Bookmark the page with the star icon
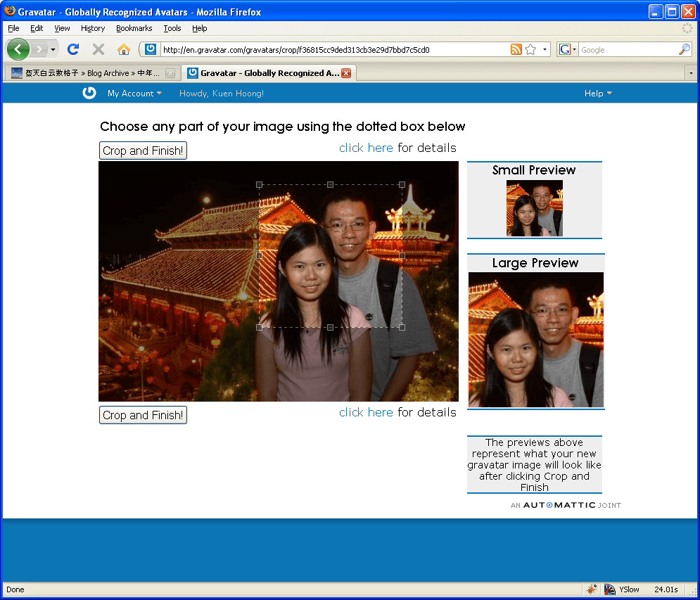This screenshot has height=600, width=700. pos(530,49)
